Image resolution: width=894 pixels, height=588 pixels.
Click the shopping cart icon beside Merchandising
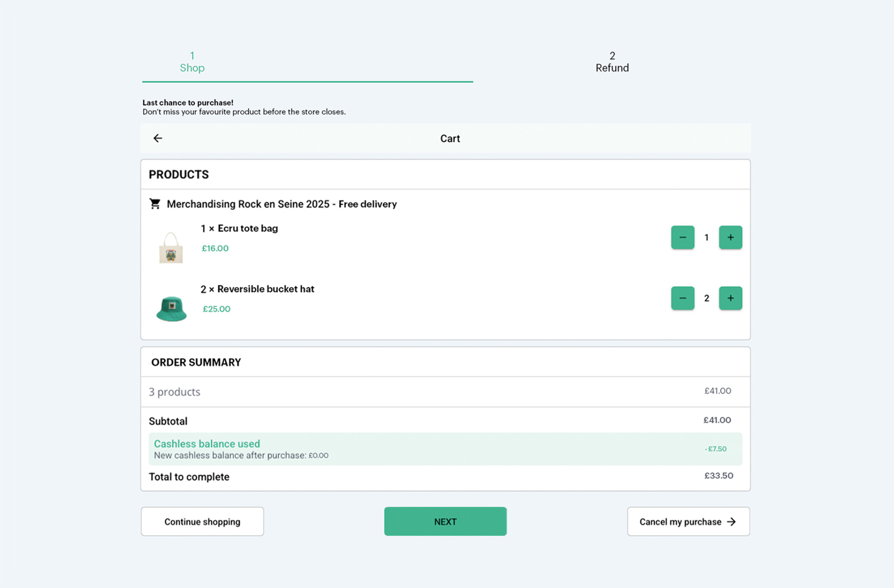(155, 204)
